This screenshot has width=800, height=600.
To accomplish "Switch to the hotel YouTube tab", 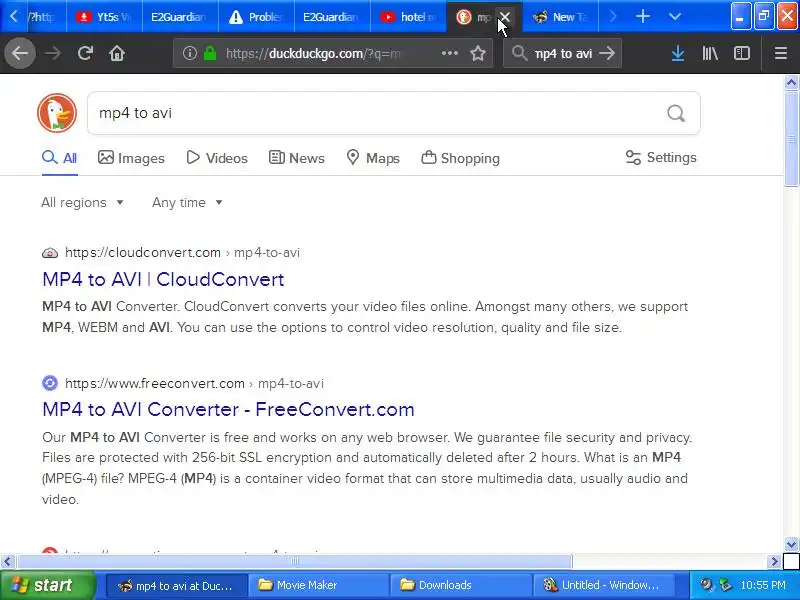I will point(408,17).
